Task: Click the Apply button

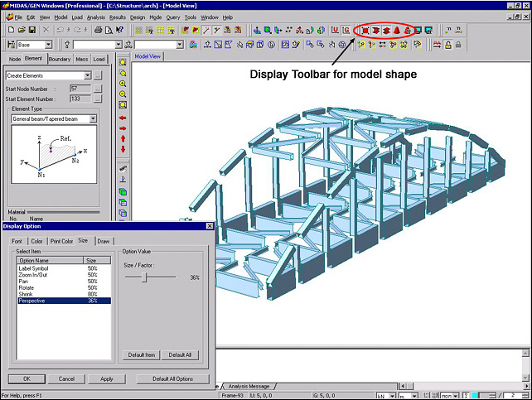Action: [x=107, y=378]
